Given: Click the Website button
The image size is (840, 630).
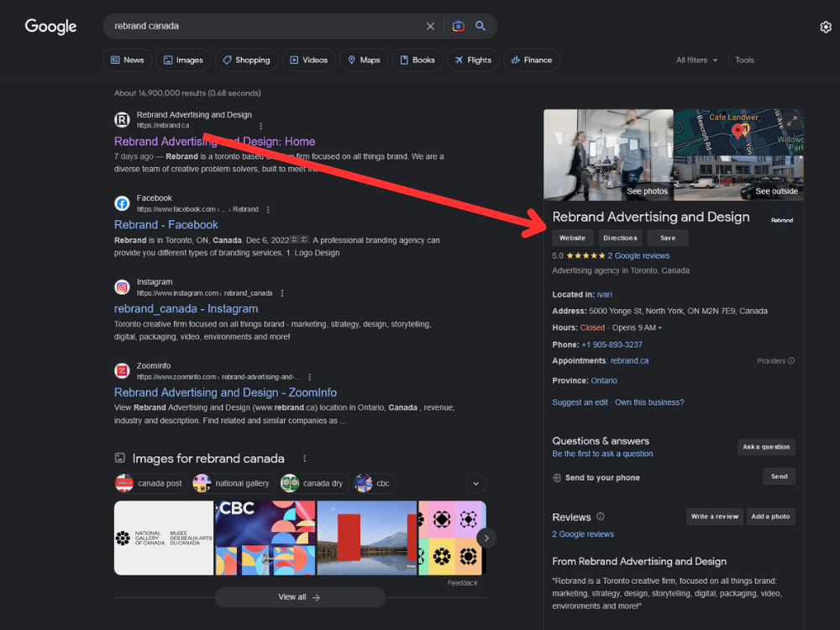Looking at the screenshot, I should (572, 238).
